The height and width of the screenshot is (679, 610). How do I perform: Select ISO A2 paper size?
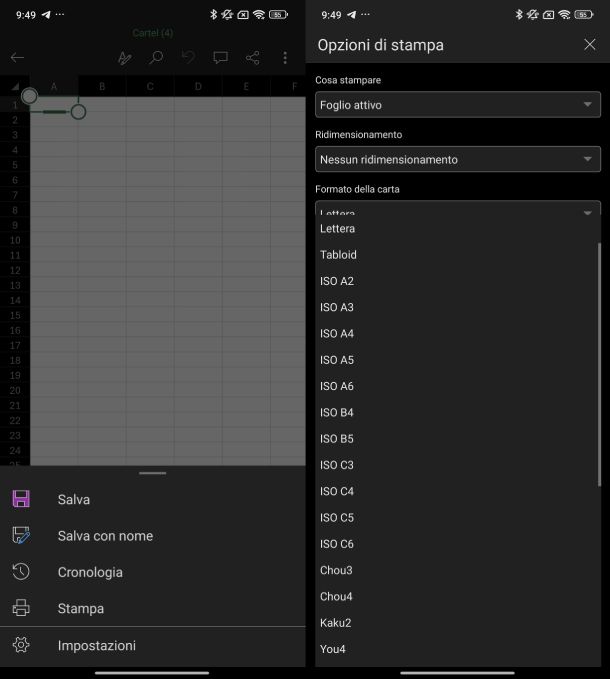[x=458, y=281]
